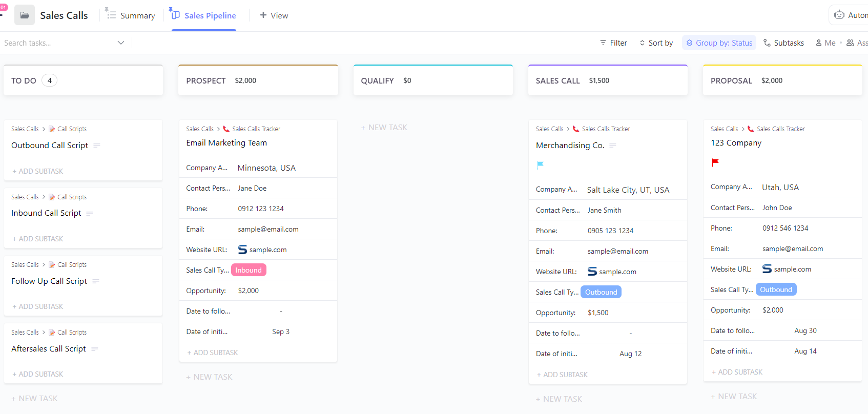Toggle the Me filter
Viewport: 868px width, 414px height.
coord(826,43)
